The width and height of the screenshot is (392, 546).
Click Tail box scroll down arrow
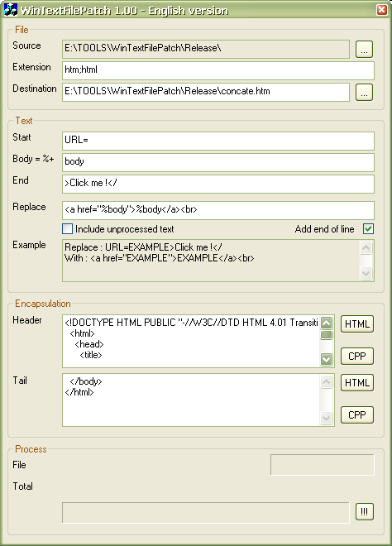326,418
